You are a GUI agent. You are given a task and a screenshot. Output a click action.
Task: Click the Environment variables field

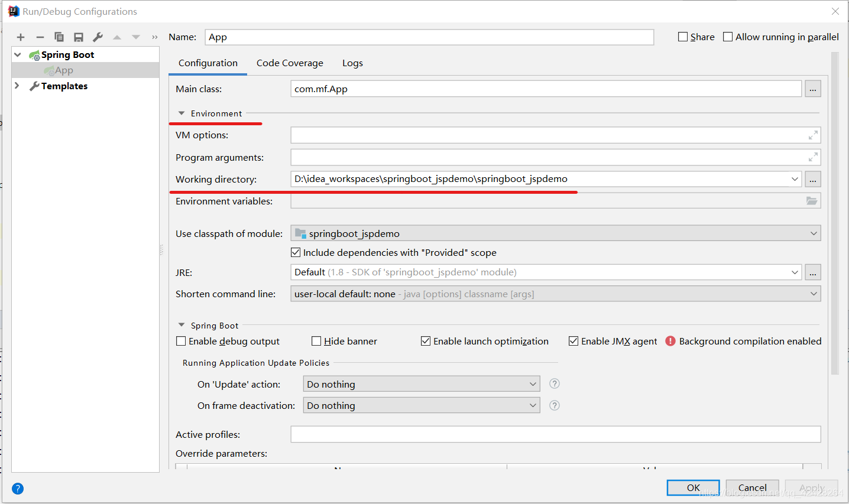556,201
